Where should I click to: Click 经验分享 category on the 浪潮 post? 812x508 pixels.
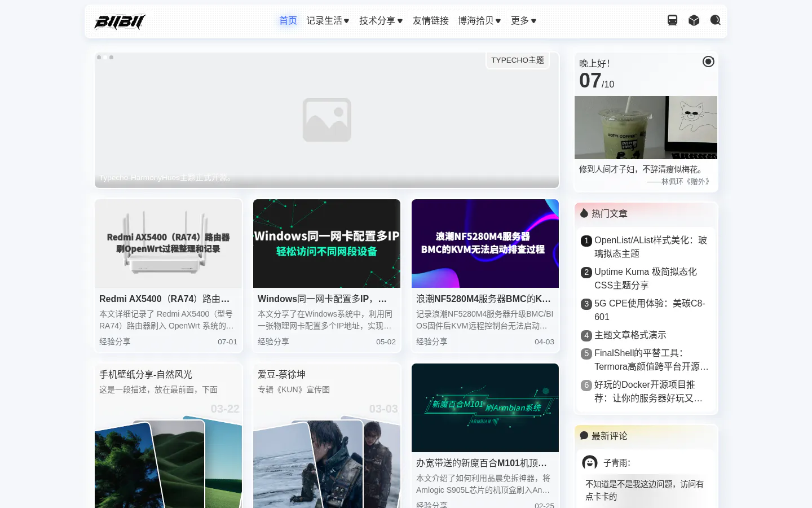pos(432,341)
